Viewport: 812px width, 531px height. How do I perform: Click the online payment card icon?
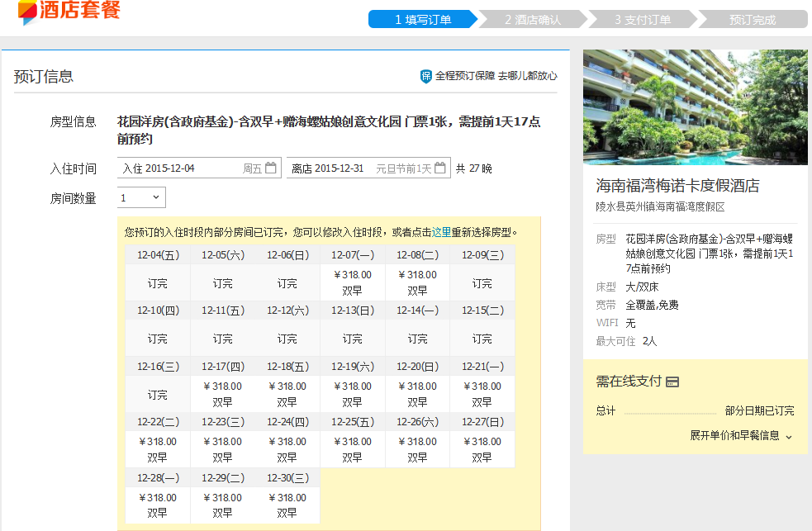pyautogui.click(x=672, y=382)
